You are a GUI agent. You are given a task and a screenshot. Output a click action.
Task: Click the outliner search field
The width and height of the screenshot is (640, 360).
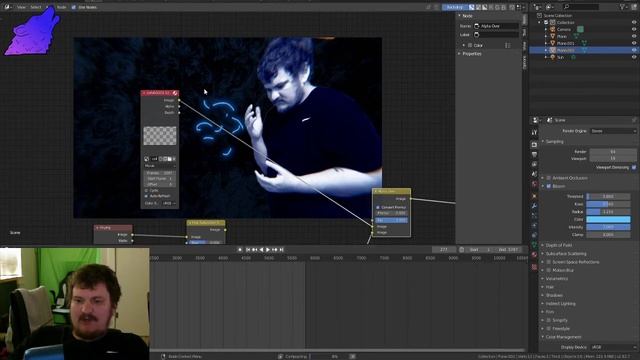pyautogui.click(x=581, y=7)
